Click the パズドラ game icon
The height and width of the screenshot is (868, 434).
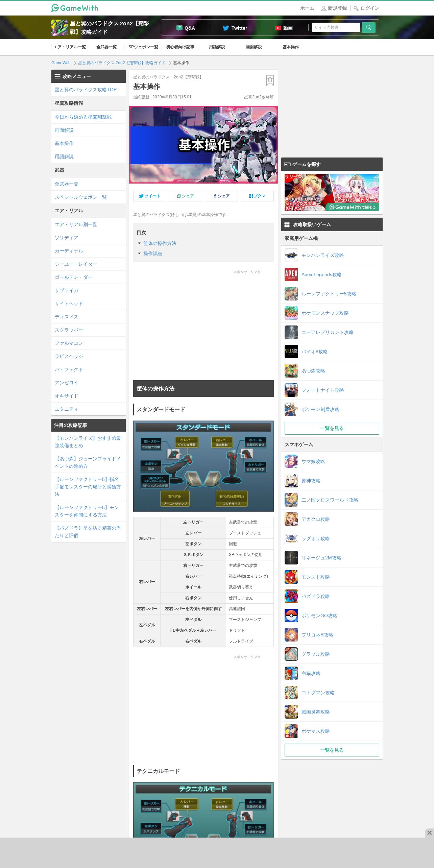(291, 596)
